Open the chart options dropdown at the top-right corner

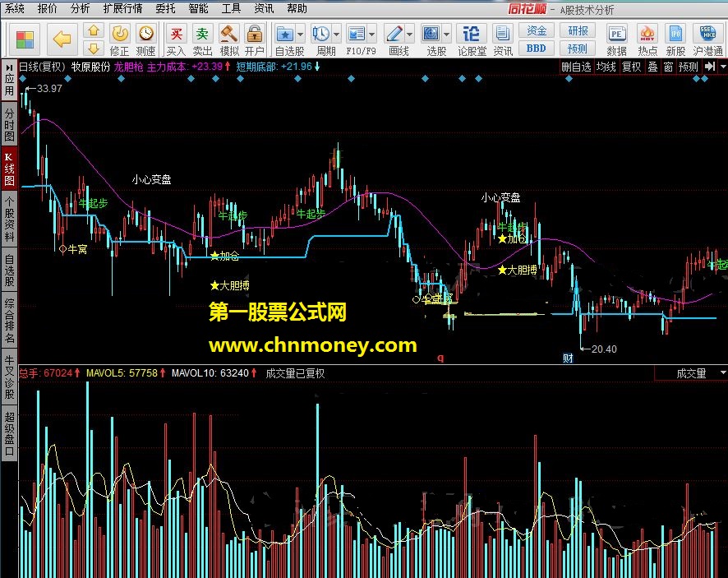point(723,67)
